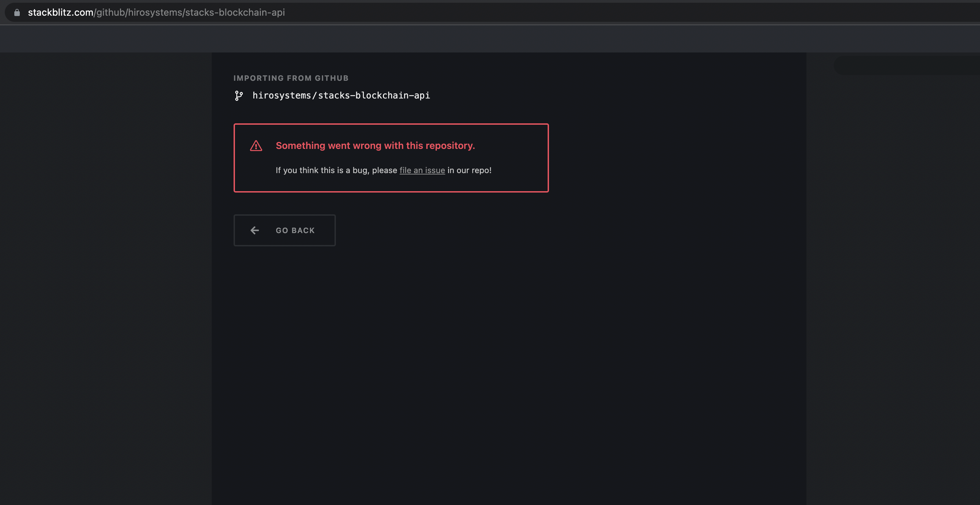Click the GO BACK button
Image resolution: width=980 pixels, height=505 pixels.
284,230
